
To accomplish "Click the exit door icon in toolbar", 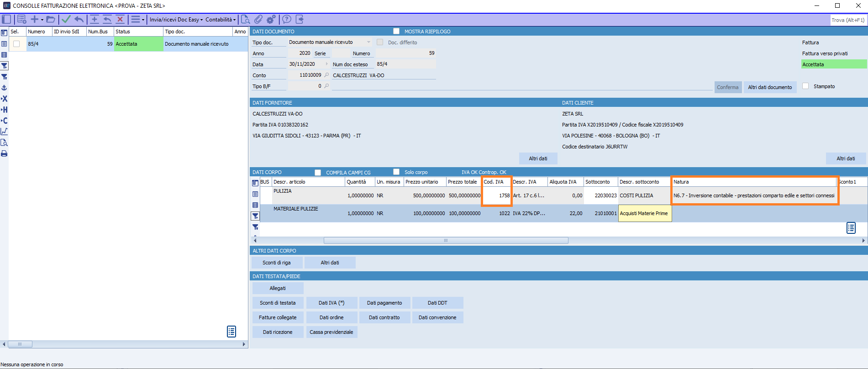I will 300,19.
